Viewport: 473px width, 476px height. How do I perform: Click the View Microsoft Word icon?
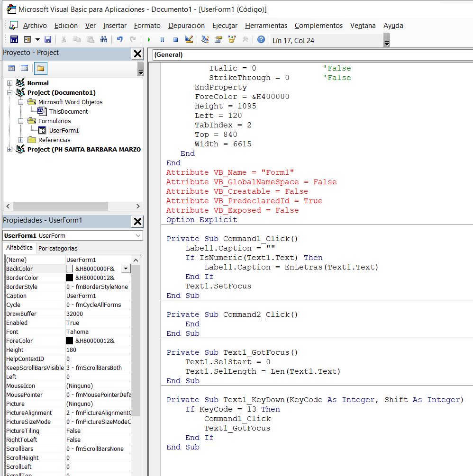[x=14, y=39]
